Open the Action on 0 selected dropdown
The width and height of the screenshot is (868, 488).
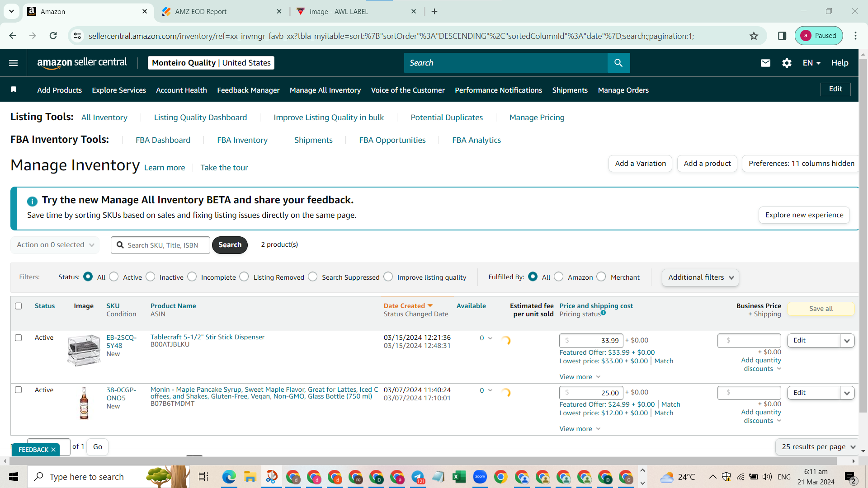point(55,245)
